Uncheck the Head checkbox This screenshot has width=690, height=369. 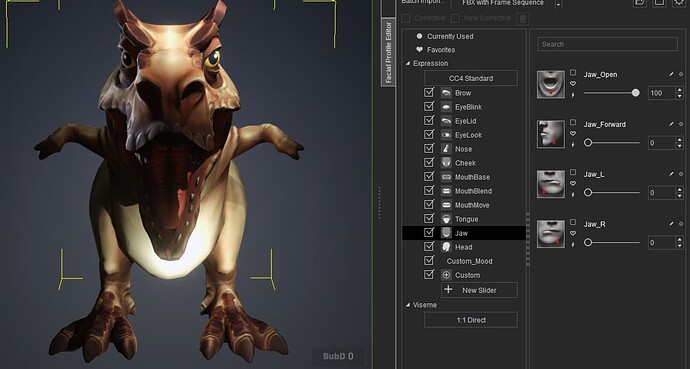coord(429,247)
